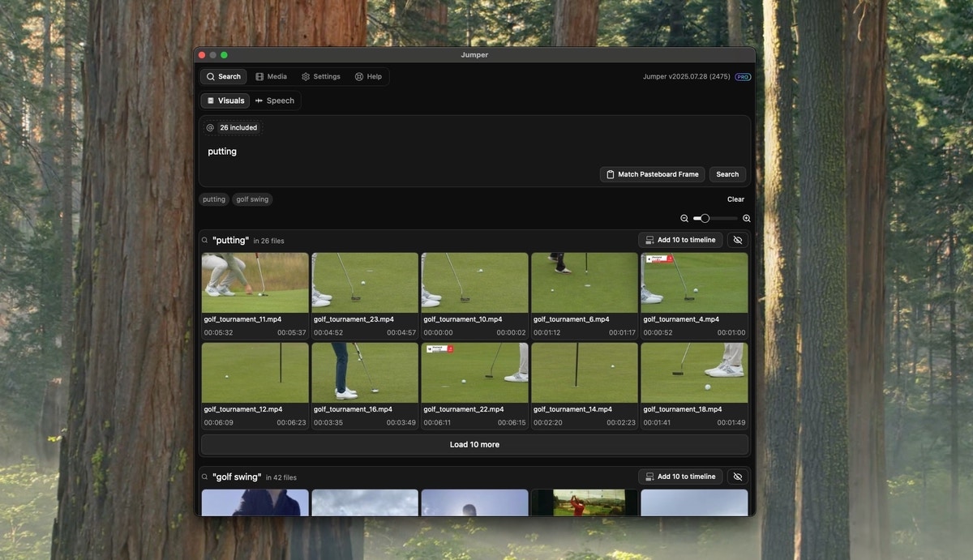Click the thumbnail size slider
973x560 pixels.
pyautogui.click(x=715, y=218)
